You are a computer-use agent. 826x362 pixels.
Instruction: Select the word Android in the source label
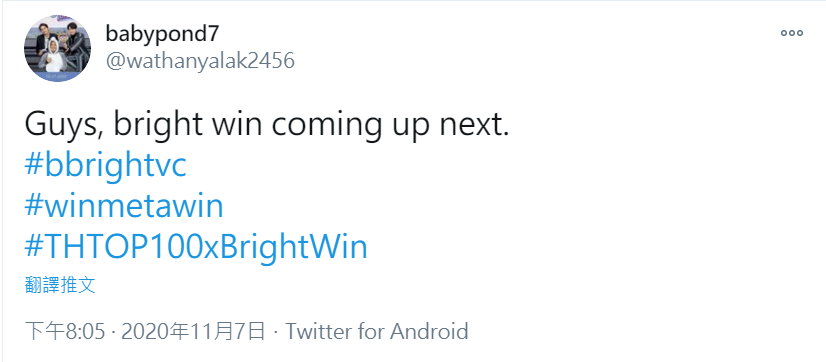tap(429, 331)
